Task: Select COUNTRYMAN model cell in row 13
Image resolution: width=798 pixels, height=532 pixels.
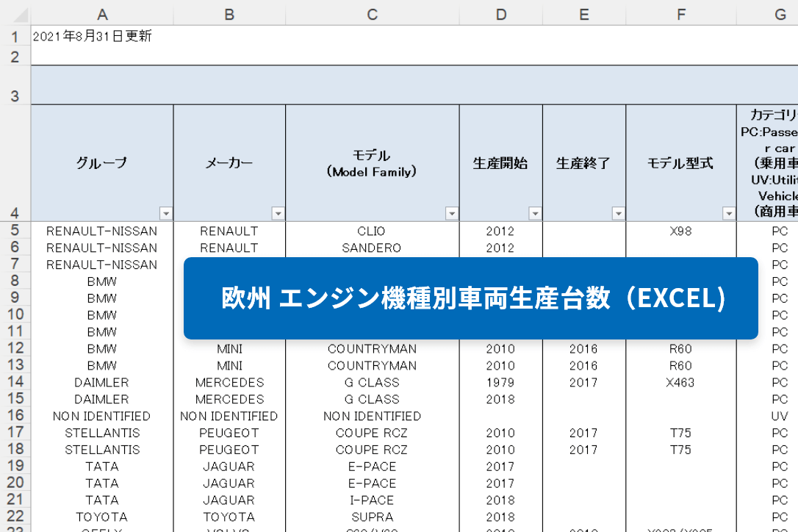Action: click(373, 365)
